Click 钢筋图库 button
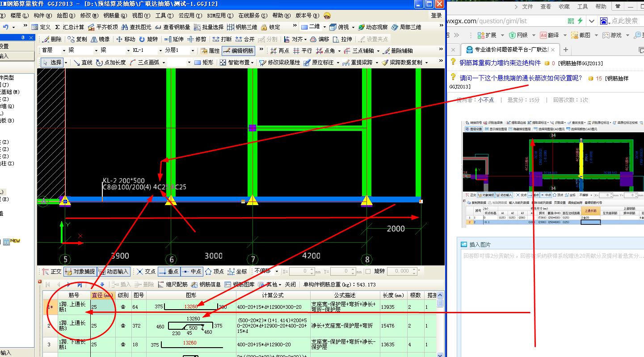 coord(240,285)
